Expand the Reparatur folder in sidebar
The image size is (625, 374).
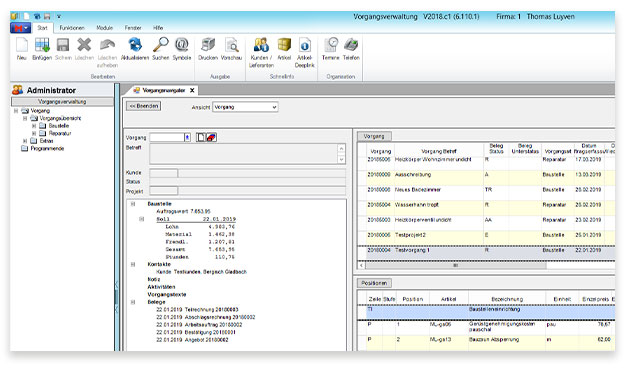pyautogui.click(x=34, y=134)
